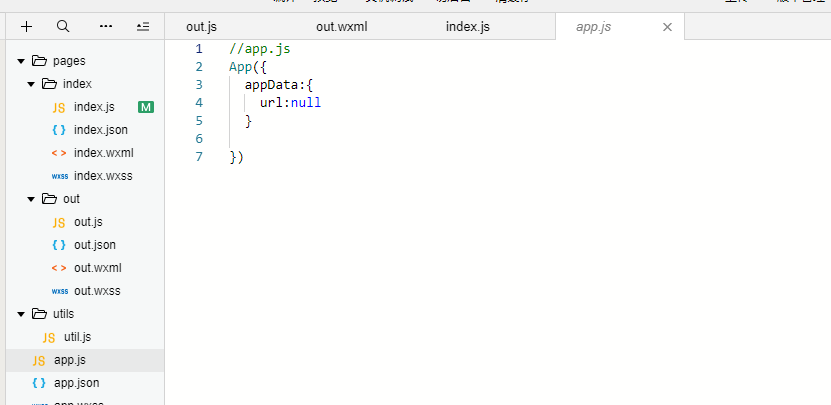Open out.json from the file tree
Image resolution: width=831 pixels, height=405 pixels.
pos(95,245)
